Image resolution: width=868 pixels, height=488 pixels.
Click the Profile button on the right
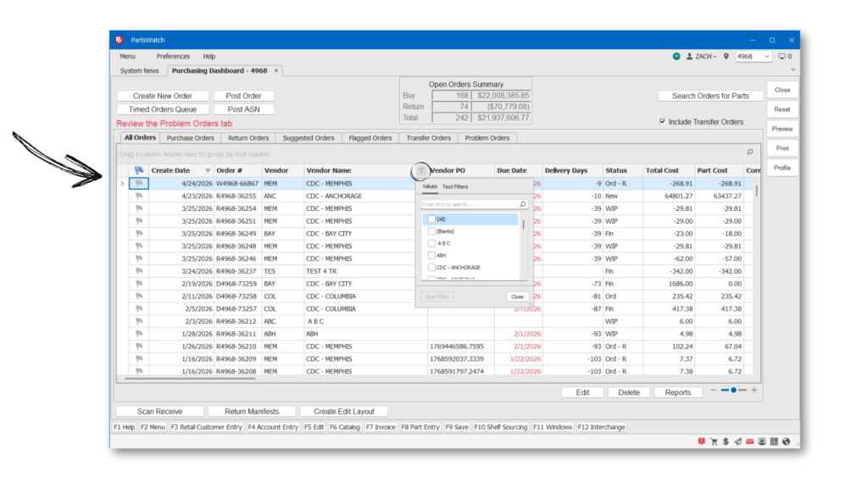[782, 168]
